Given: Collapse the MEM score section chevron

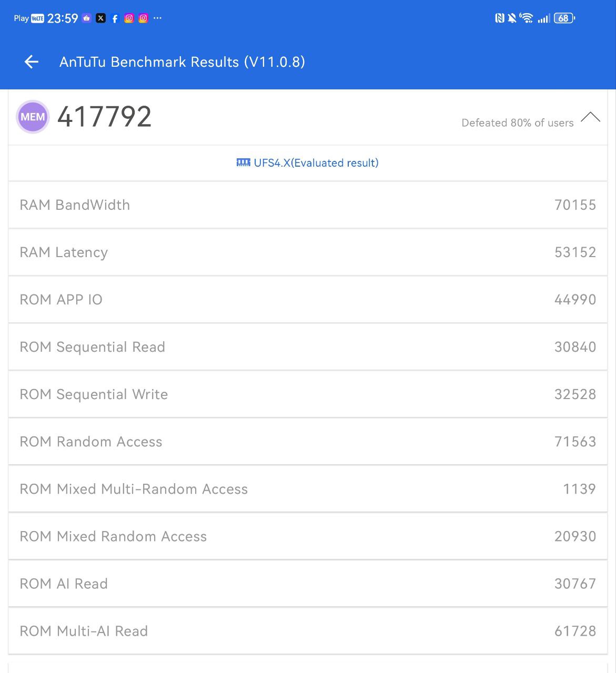Looking at the screenshot, I should click(x=590, y=117).
